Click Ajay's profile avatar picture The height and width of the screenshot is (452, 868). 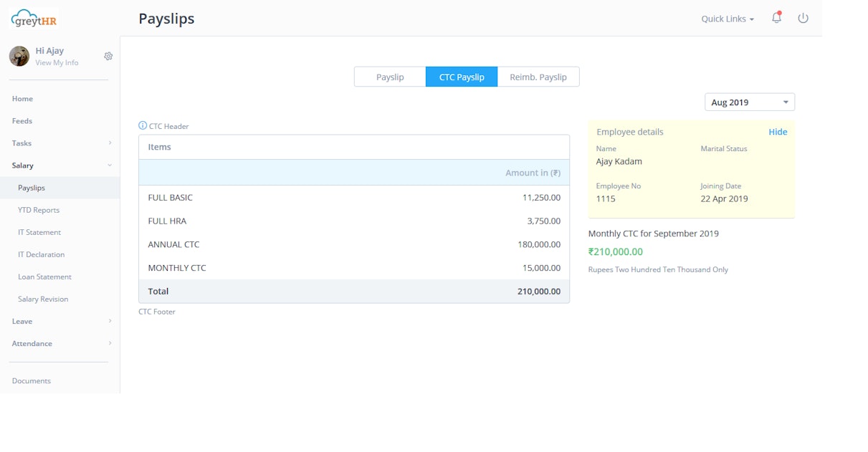point(19,56)
